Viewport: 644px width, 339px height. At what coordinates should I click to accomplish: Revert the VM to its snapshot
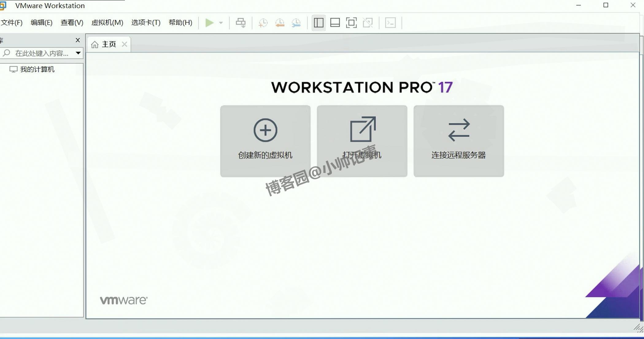point(280,23)
